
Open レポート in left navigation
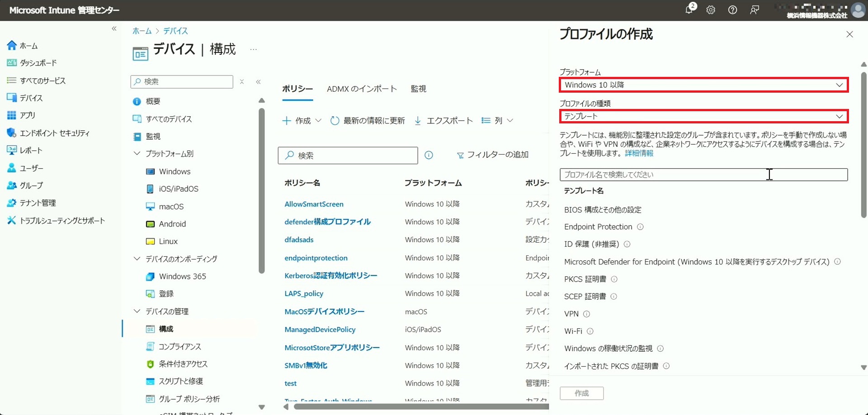pyautogui.click(x=24, y=150)
